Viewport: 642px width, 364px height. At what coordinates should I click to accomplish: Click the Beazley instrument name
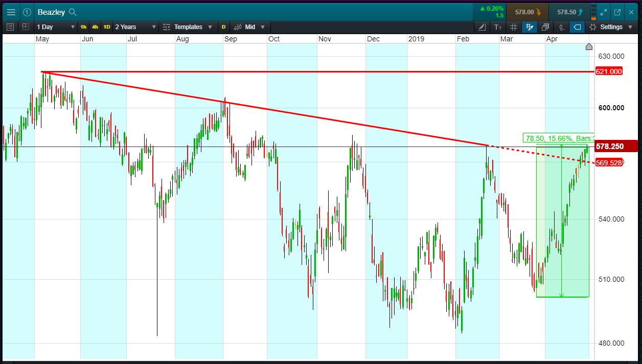(51, 12)
